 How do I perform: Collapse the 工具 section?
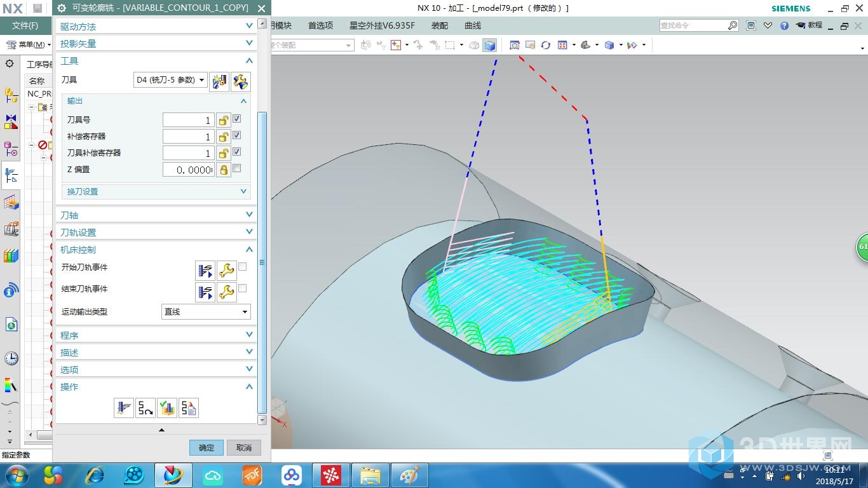tap(156, 60)
